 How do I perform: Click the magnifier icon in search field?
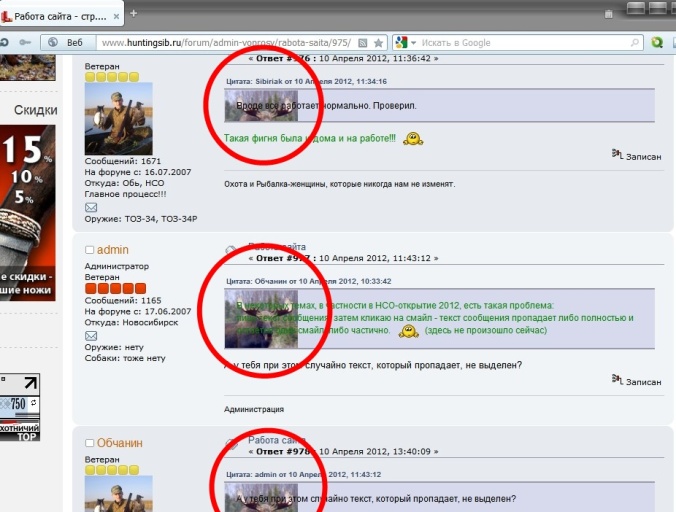pos(634,43)
